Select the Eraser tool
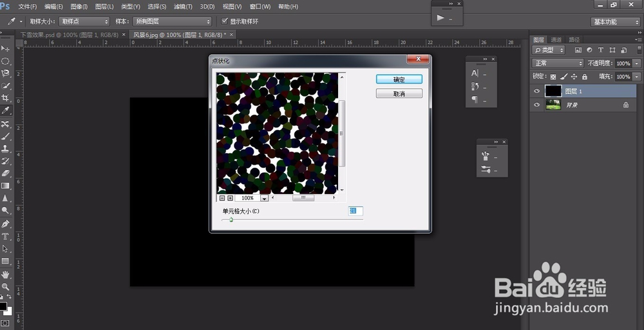Screen dimensions: 644x330 (5, 173)
